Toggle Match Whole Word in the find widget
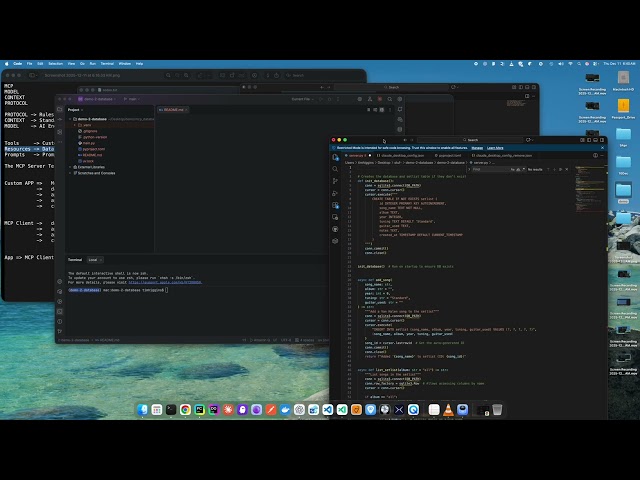This screenshot has width=640, height=480. click(x=518, y=169)
